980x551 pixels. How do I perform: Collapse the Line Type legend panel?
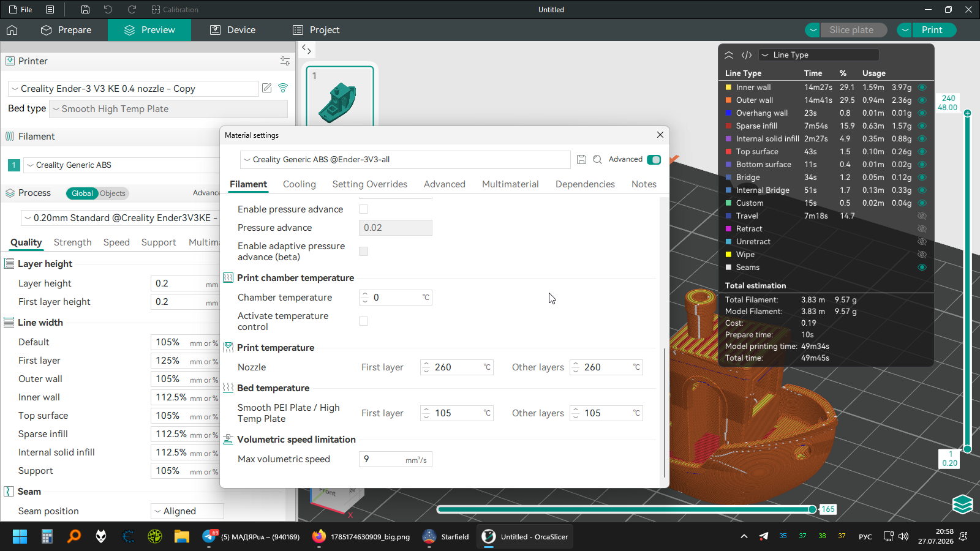tap(729, 55)
